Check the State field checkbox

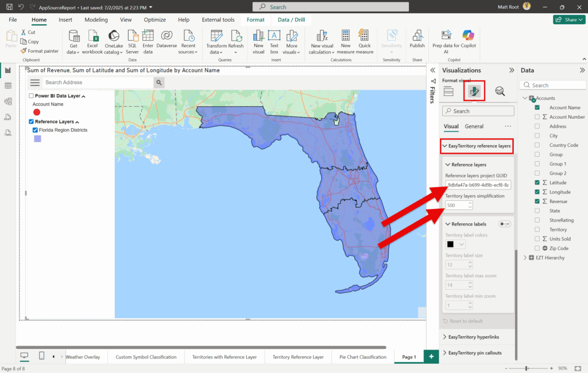(x=537, y=211)
